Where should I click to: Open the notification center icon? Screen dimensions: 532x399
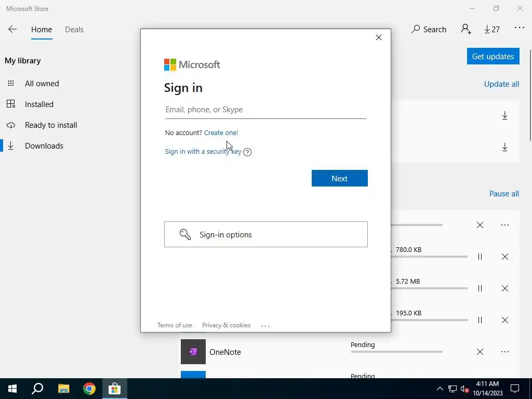pyautogui.click(x=515, y=389)
